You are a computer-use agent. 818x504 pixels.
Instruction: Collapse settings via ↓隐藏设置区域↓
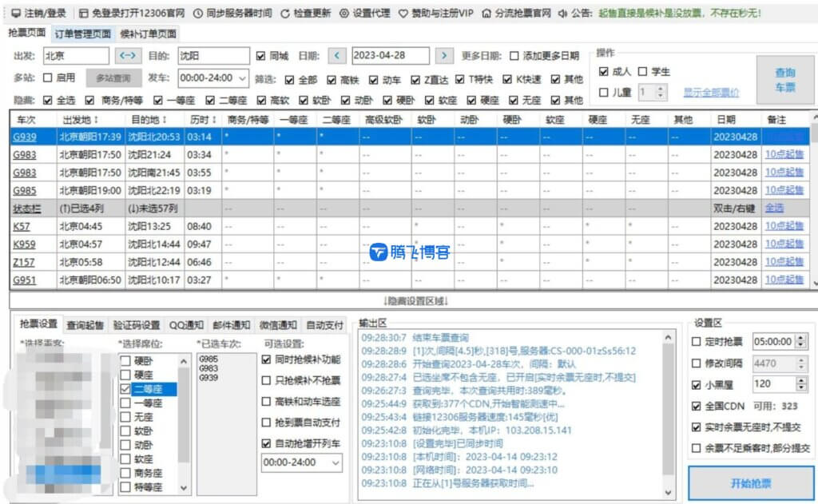pos(416,301)
